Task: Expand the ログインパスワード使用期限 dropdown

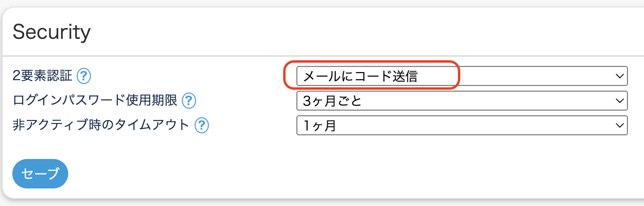Action: [x=462, y=101]
